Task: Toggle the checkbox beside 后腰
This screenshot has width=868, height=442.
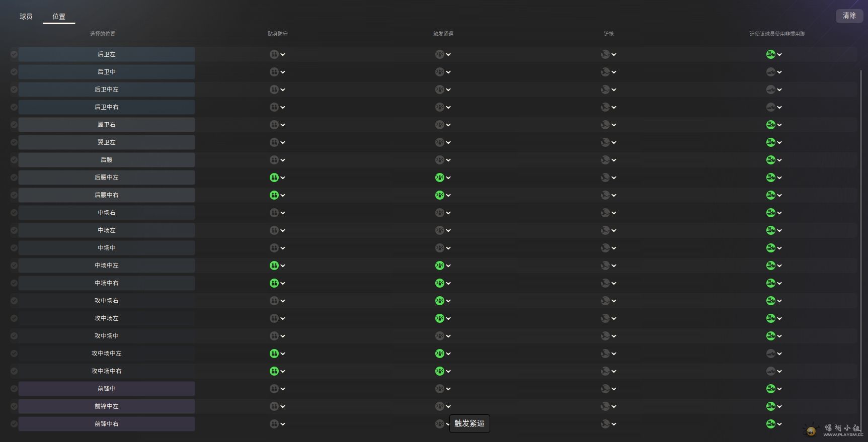Action: click(x=14, y=160)
